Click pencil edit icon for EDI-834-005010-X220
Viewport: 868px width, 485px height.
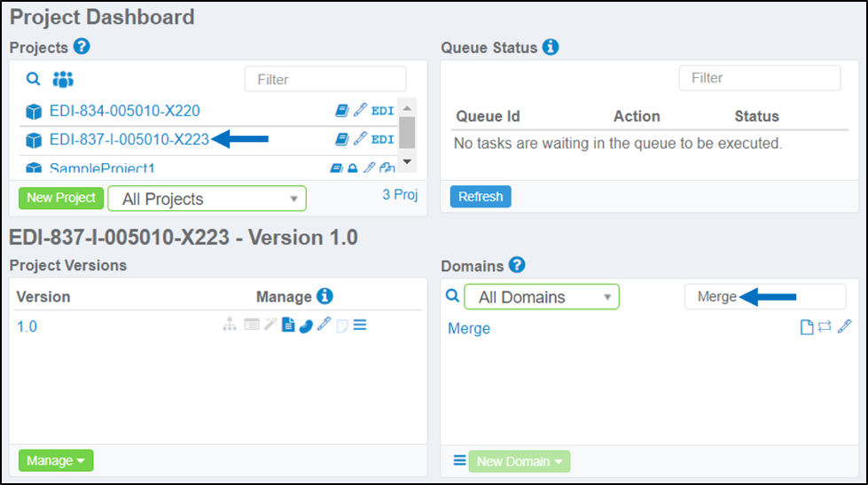tap(360, 110)
